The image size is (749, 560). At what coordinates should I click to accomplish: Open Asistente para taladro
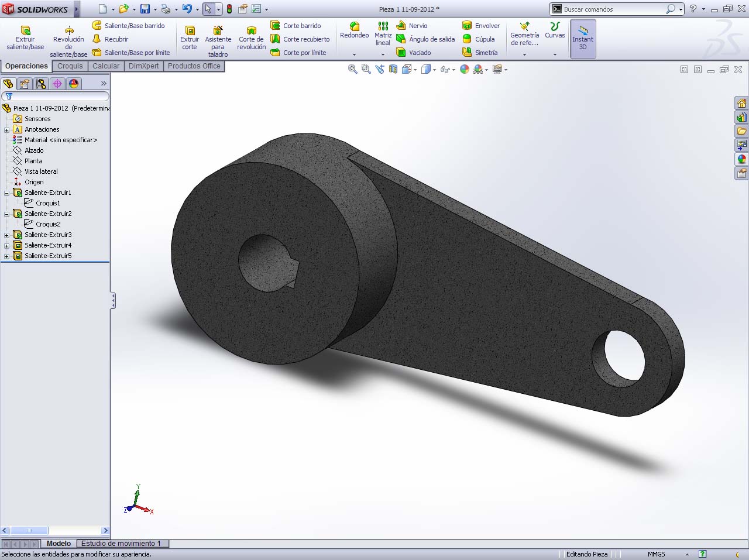[218, 41]
